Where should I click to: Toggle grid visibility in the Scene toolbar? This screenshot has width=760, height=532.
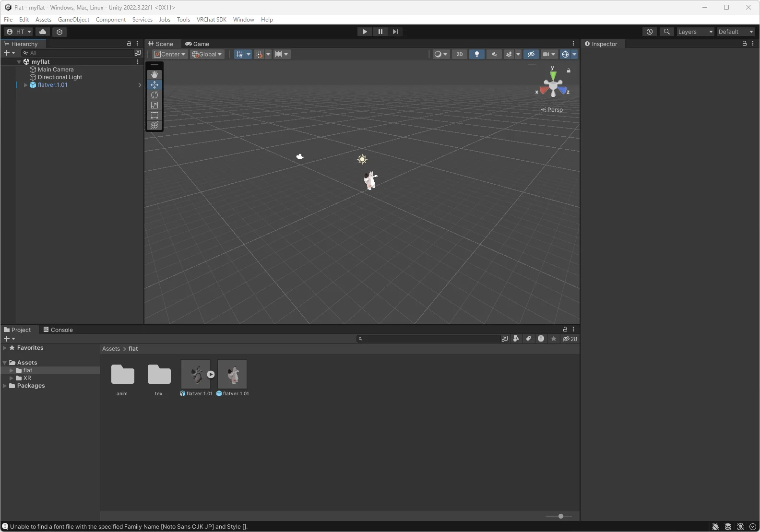[239, 54]
